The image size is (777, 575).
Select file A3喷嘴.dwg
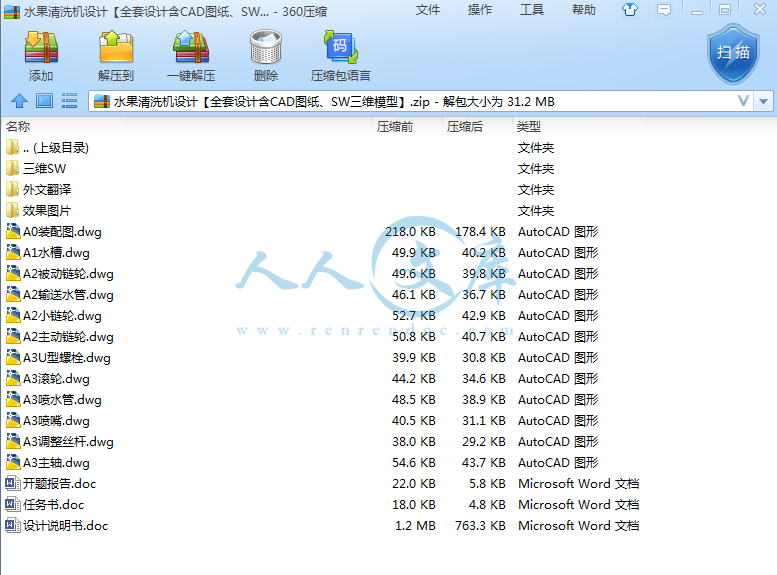[x=56, y=421]
